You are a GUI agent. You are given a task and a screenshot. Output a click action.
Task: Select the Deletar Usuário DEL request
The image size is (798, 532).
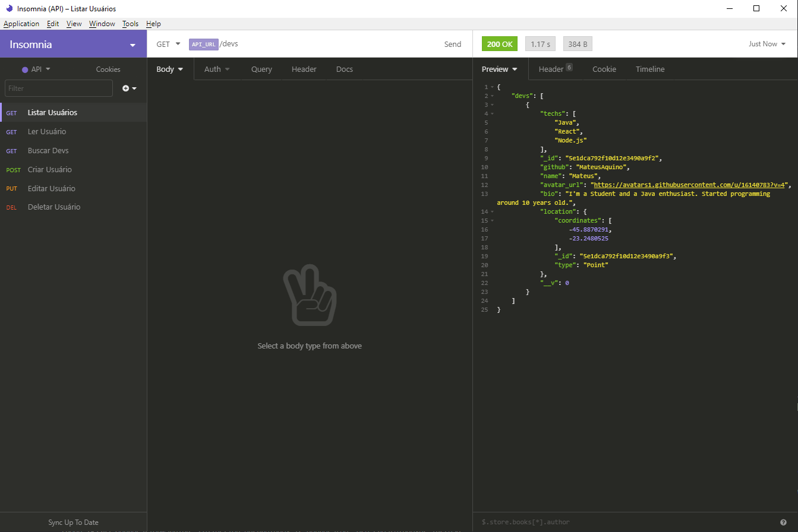tap(73, 207)
